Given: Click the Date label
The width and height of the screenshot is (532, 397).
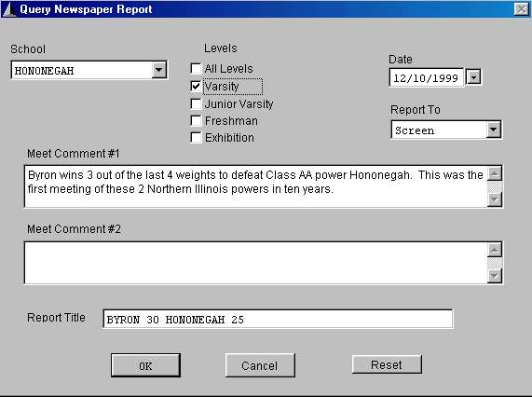Looking at the screenshot, I should pos(401,60).
